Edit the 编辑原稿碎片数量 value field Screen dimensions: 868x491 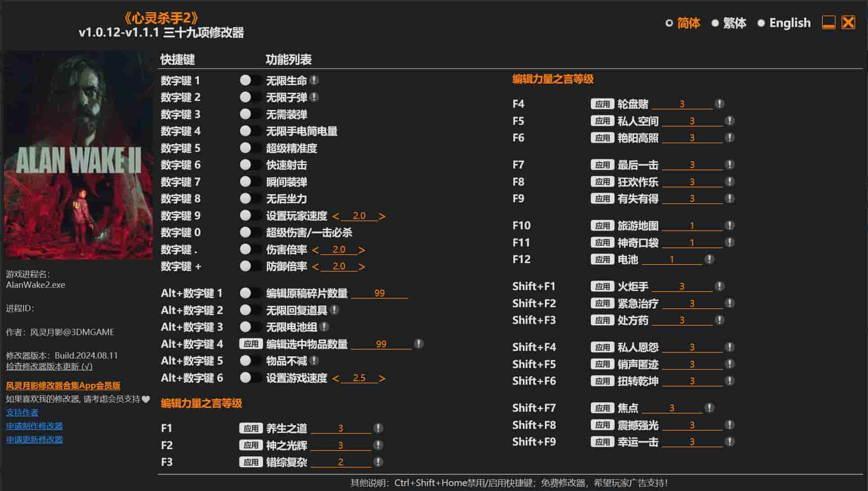coord(381,293)
